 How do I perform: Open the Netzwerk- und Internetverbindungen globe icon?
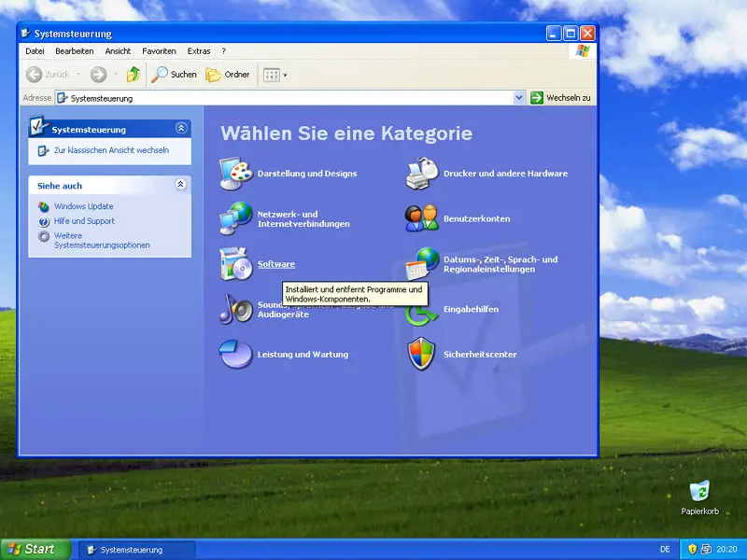(x=236, y=218)
